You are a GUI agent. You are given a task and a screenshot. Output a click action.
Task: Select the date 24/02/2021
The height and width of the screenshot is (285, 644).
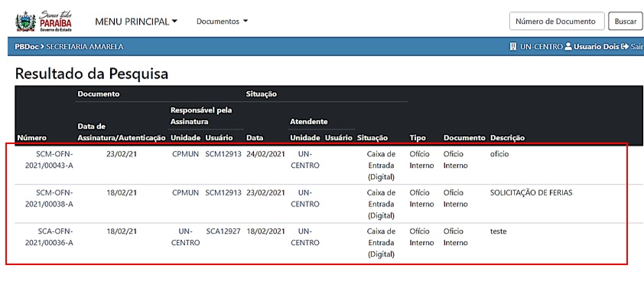[x=265, y=154]
